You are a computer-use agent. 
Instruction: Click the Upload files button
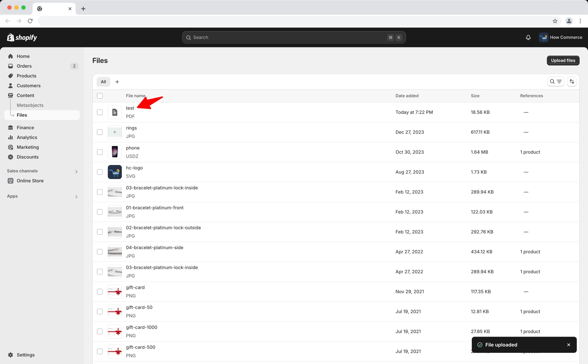click(563, 60)
